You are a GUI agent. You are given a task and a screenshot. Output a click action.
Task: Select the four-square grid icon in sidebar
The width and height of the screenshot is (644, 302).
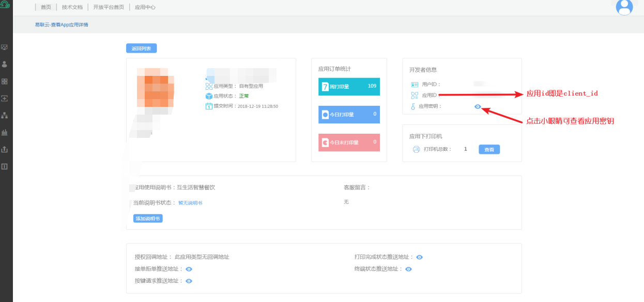5,82
